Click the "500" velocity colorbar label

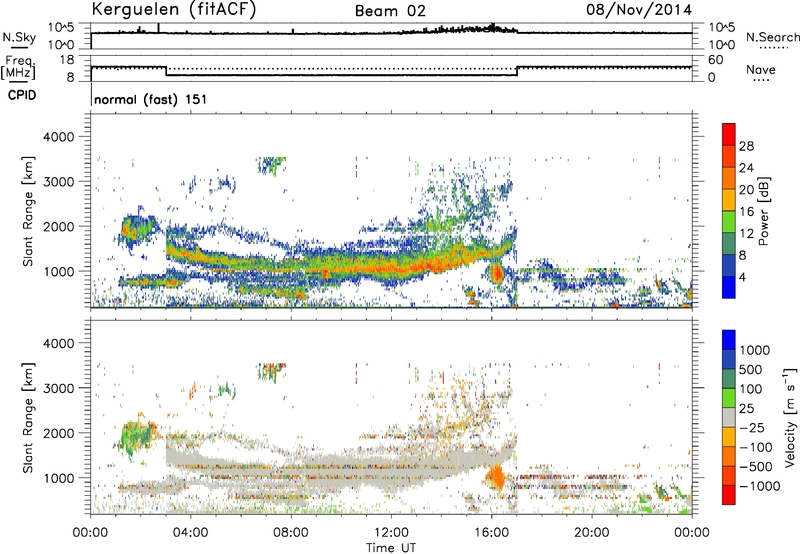coord(751,369)
